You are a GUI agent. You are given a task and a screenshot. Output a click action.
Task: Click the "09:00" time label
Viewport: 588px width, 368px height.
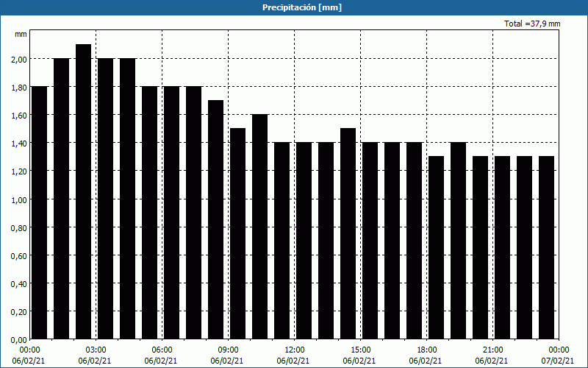tap(228, 350)
